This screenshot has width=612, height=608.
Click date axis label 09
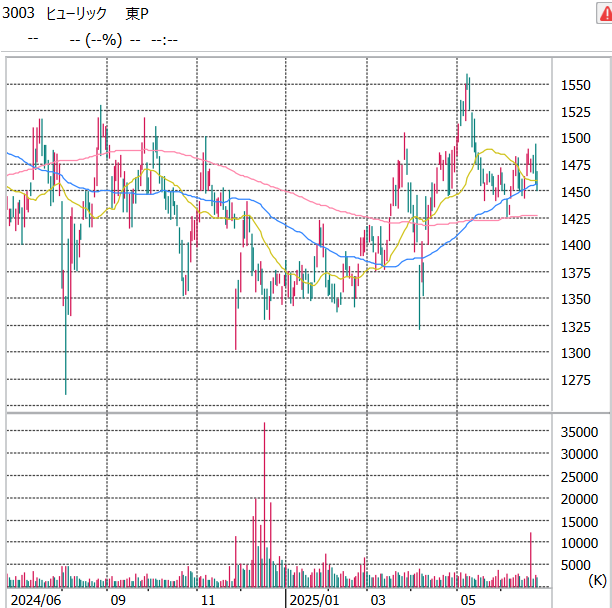click(118, 600)
